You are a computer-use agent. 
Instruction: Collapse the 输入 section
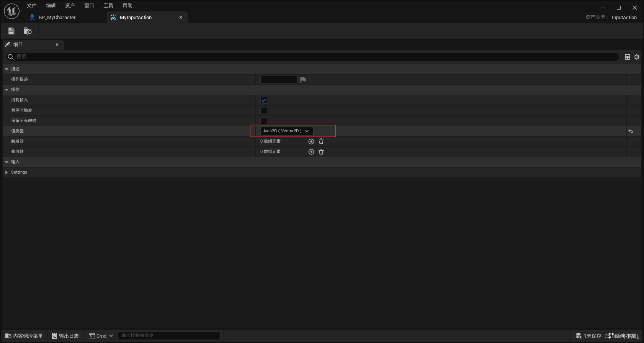pos(7,162)
